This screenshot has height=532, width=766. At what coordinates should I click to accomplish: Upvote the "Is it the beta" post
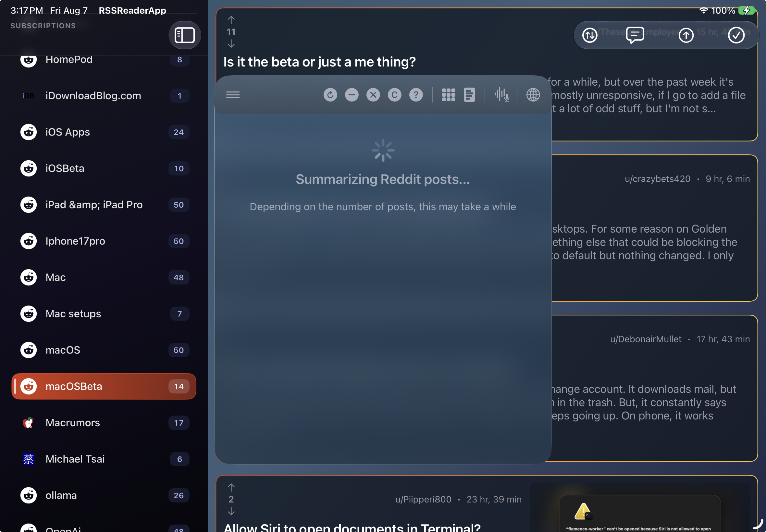[231, 20]
